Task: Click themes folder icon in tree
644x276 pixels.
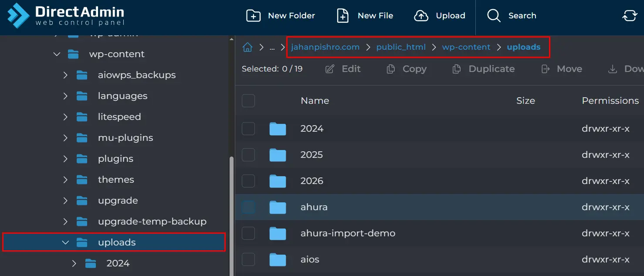Action: 82,180
